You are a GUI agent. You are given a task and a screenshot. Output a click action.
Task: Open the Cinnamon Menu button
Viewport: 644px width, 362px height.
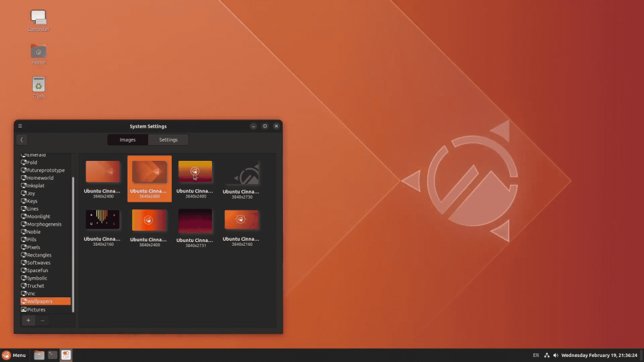click(x=14, y=355)
